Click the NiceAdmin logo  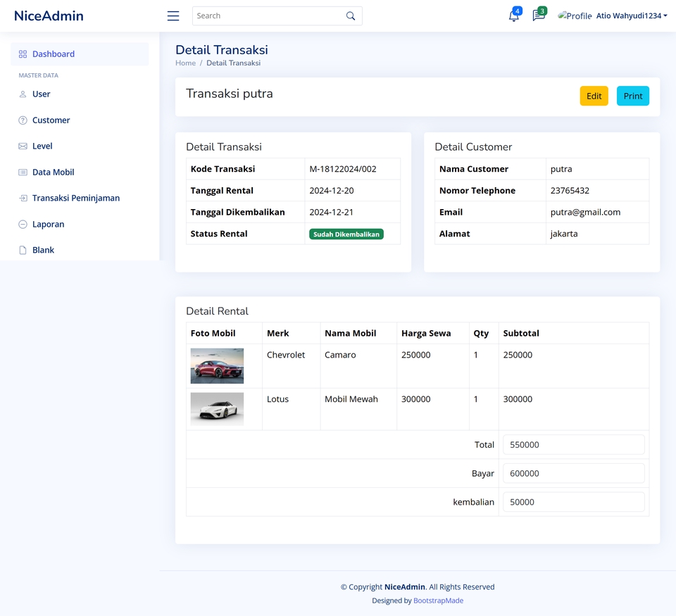click(49, 16)
